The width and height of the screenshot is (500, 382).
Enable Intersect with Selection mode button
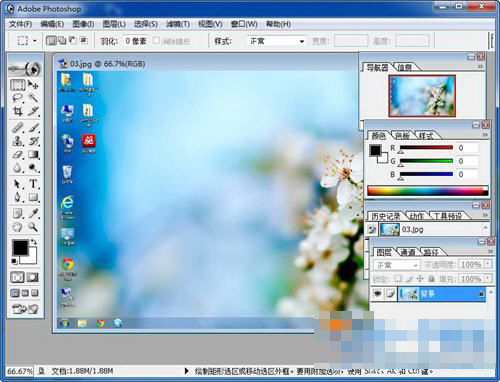[83, 41]
